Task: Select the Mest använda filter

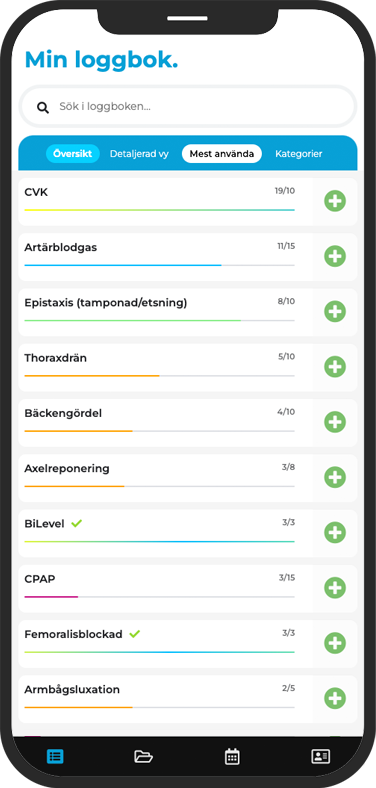Action: (222, 154)
